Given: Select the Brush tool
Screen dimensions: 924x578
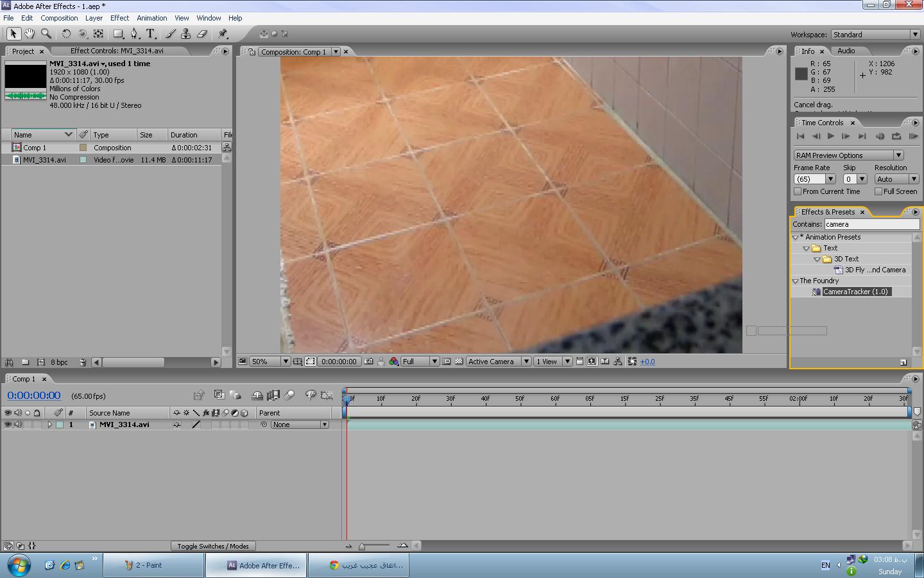Looking at the screenshot, I should (x=171, y=34).
